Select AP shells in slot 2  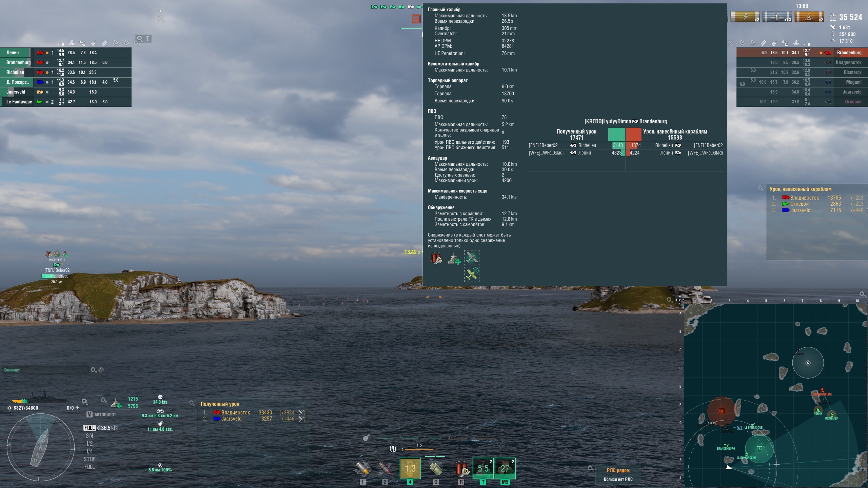[x=384, y=468]
